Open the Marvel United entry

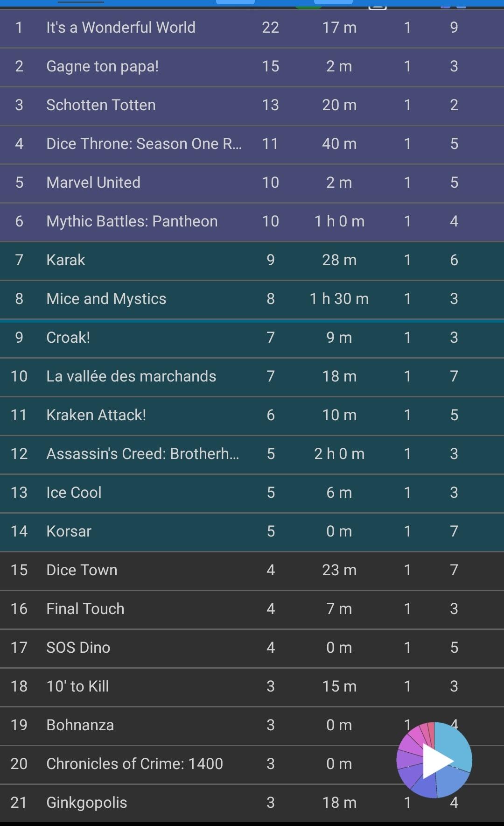click(252, 183)
